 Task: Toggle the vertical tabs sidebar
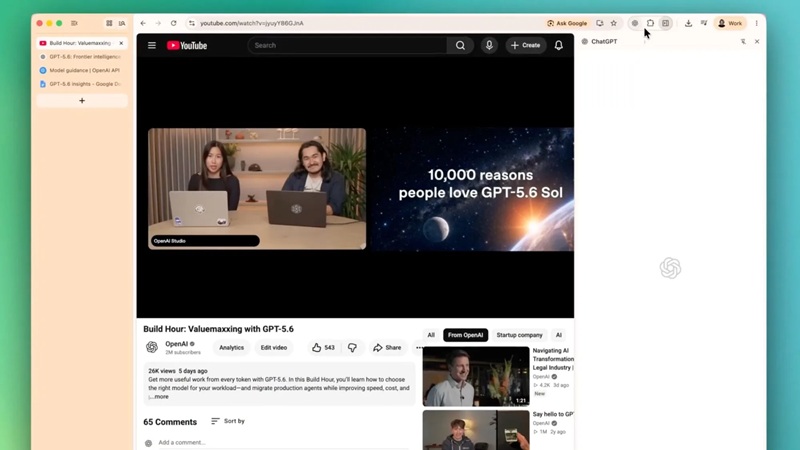(74, 23)
